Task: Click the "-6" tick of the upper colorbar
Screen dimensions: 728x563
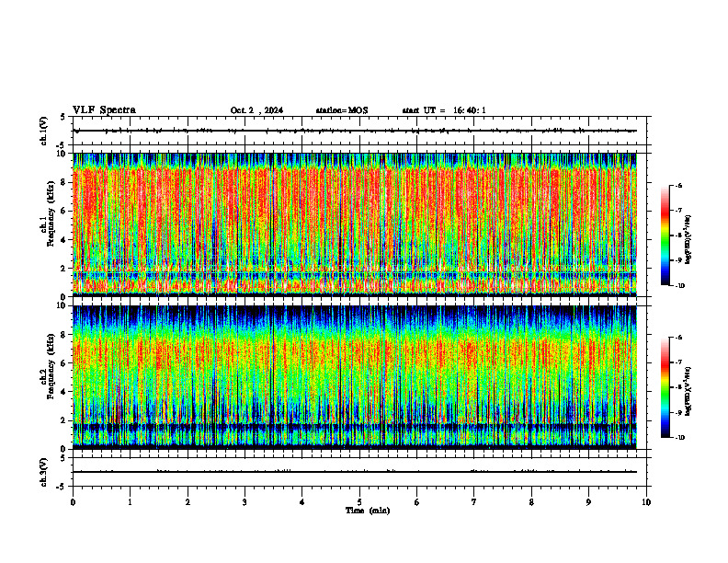Action: tap(678, 186)
